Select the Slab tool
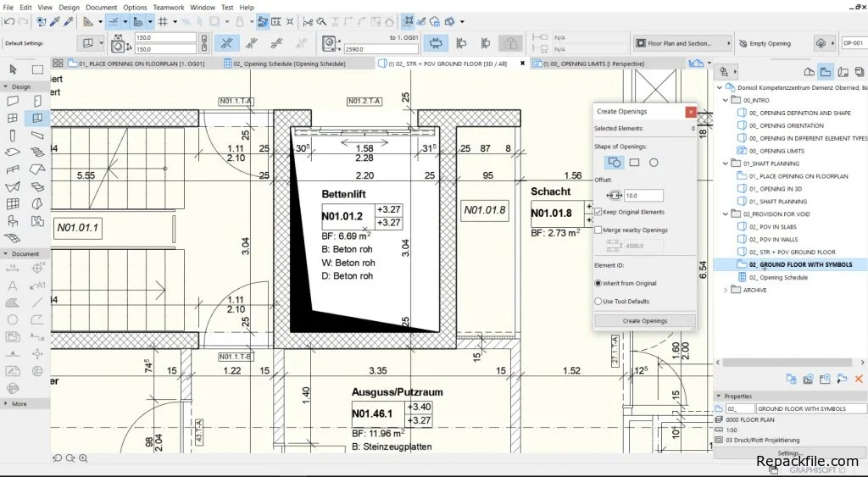The image size is (868, 477). click(x=13, y=153)
